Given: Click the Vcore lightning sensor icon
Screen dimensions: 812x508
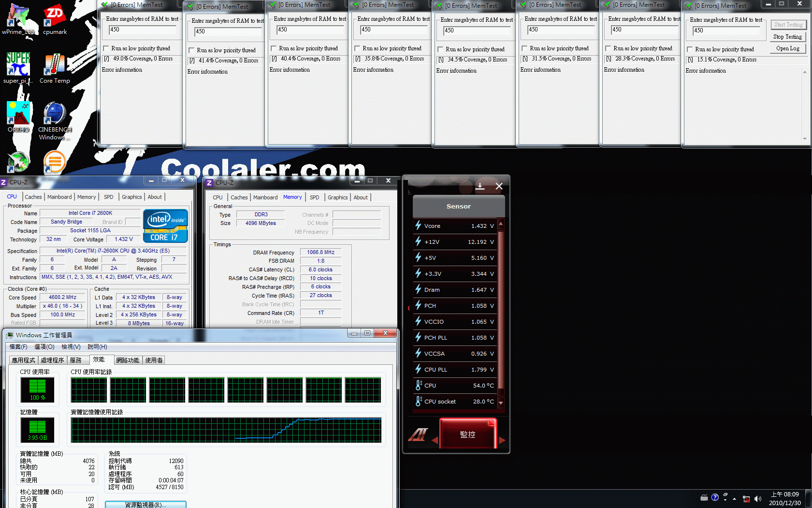Looking at the screenshot, I should (x=418, y=225).
